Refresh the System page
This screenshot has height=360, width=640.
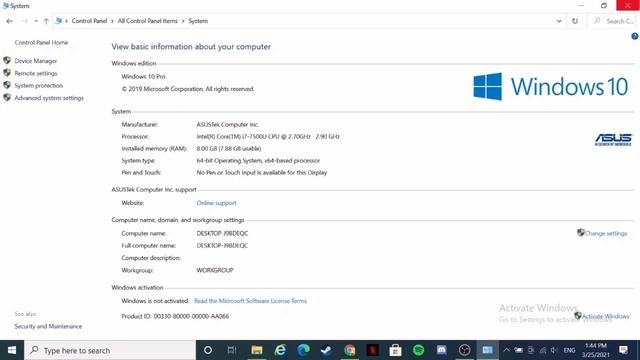(575, 21)
